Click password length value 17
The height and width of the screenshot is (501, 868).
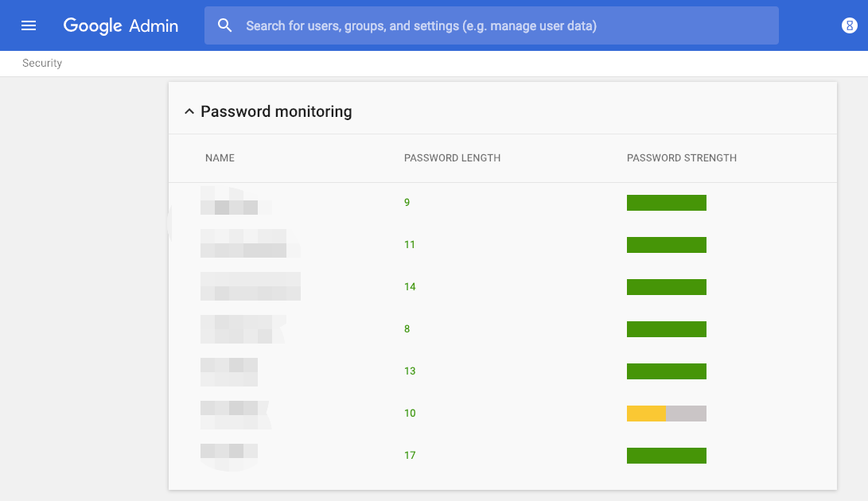coord(410,455)
